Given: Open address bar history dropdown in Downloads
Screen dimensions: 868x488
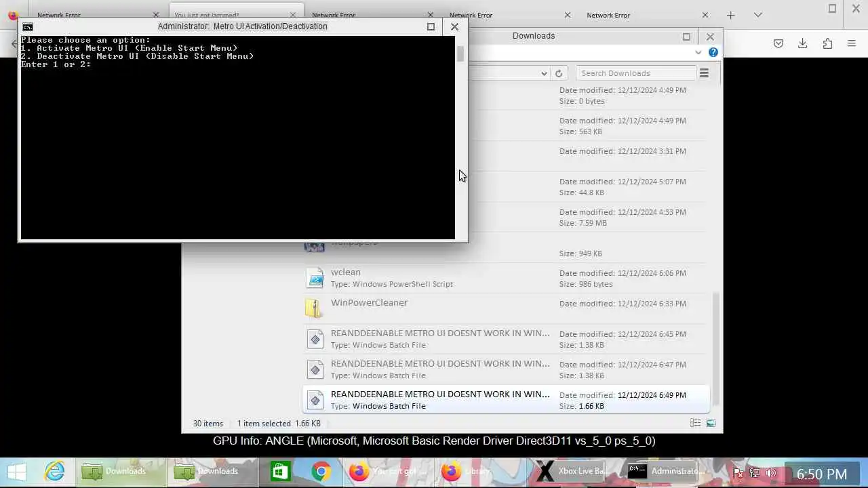Looking at the screenshot, I should tap(544, 73).
